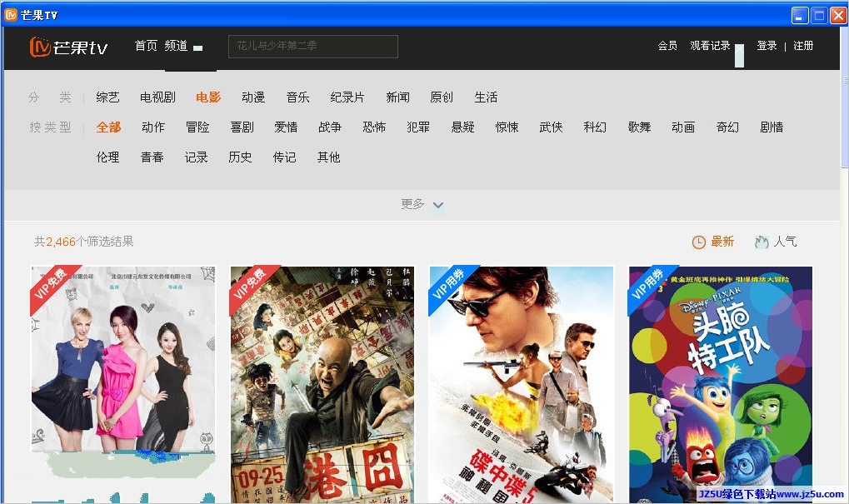The height and width of the screenshot is (504, 849).
Task: Expand more filters with the 更多 chevron
Action: pyautogui.click(x=438, y=205)
